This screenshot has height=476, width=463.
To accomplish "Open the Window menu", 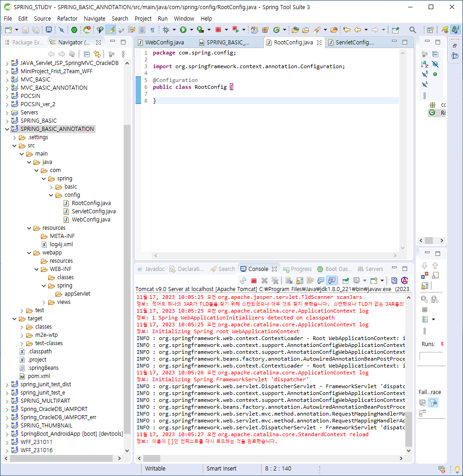I will 184,18.
